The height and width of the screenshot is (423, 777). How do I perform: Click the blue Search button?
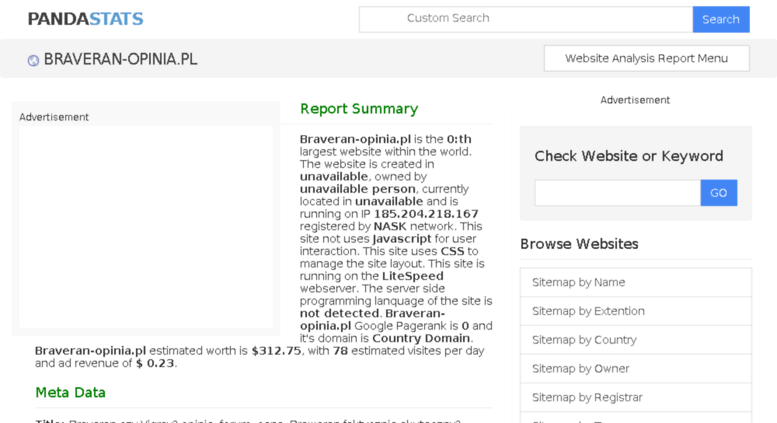[721, 19]
